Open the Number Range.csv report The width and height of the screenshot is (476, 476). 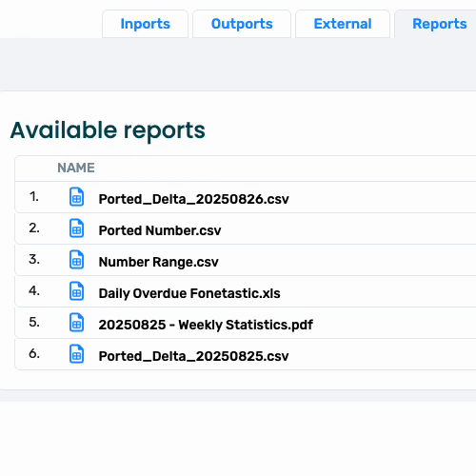[x=158, y=262]
